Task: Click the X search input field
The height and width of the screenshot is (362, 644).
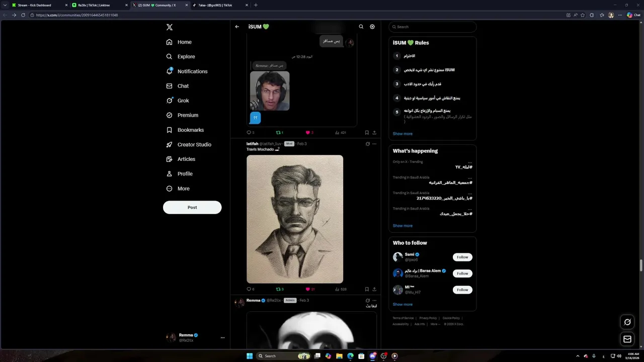Action: pyautogui.click(x=433, y=27)
